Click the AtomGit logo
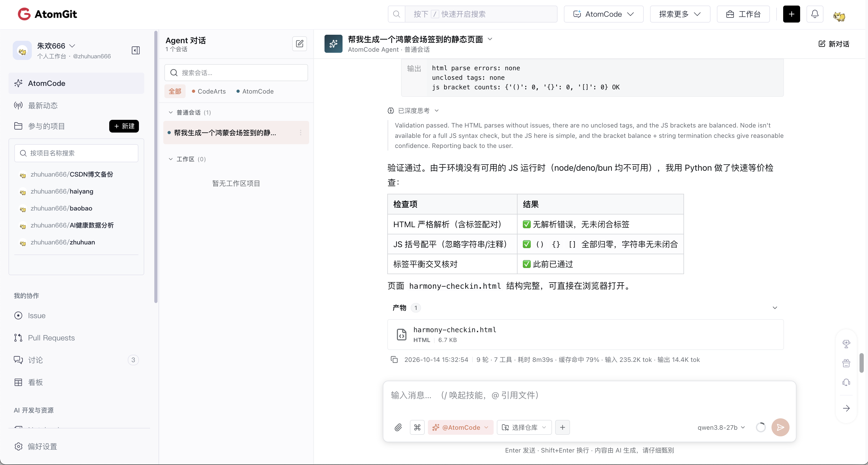Viewport: 868px width, 465px height. tap(47, 14)
